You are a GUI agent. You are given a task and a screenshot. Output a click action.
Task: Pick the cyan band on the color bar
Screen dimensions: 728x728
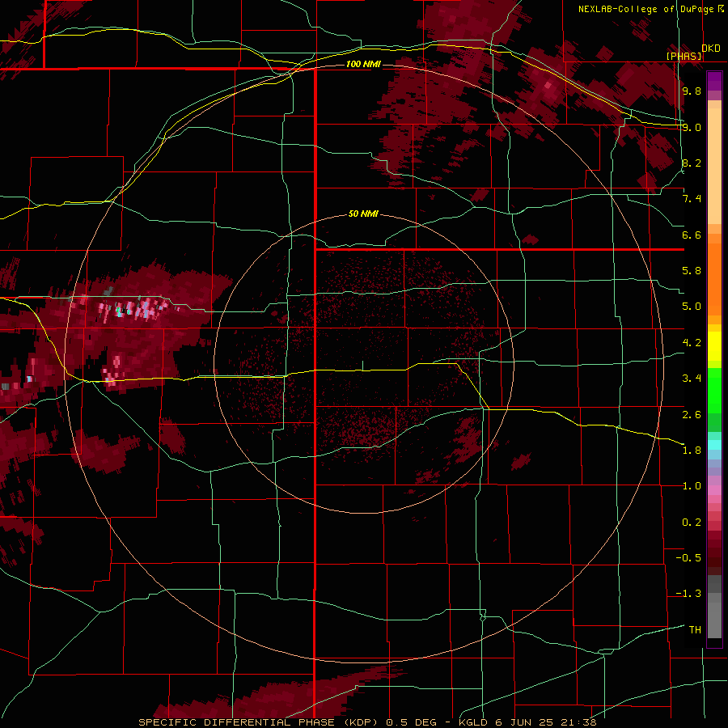point(714,445)
